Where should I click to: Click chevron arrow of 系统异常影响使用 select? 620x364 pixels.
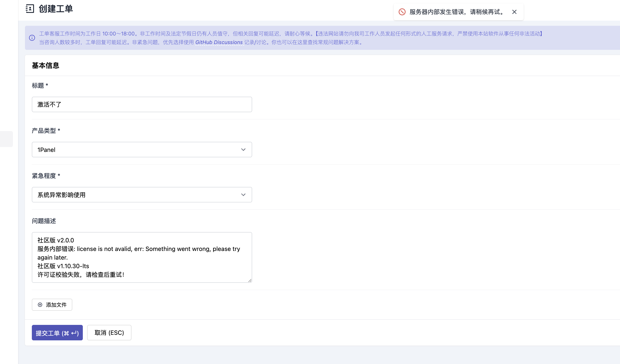[x=243, y=195]
